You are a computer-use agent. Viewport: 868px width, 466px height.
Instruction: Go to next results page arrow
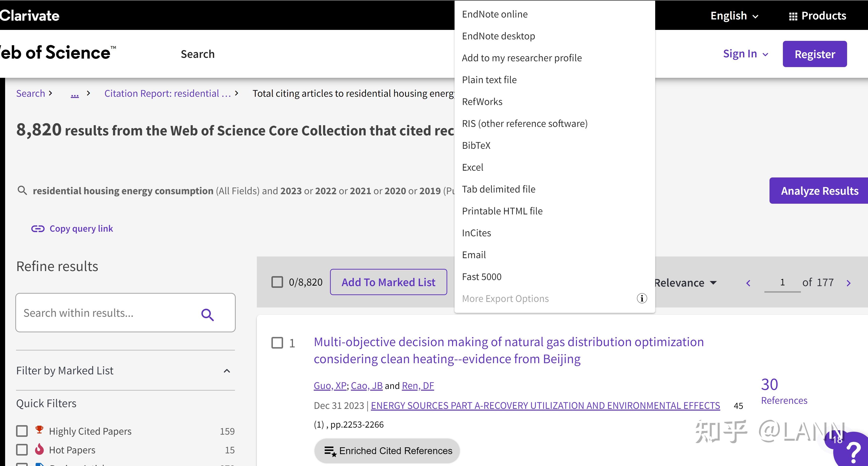click(x=849, y=283)
